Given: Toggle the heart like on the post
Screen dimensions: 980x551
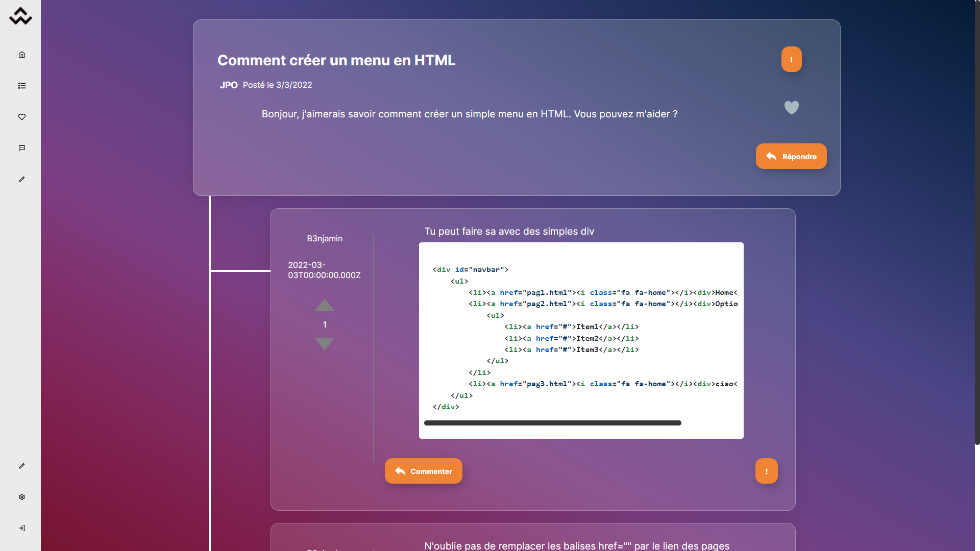Looking at the screenshot, I should [x=791, y=107].
